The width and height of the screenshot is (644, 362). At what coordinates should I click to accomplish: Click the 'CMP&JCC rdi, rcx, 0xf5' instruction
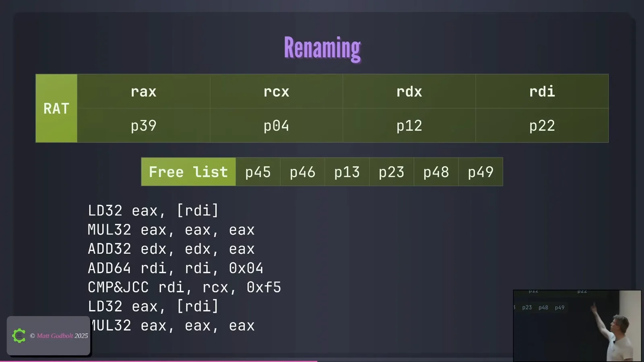click(x=184, y=287)
